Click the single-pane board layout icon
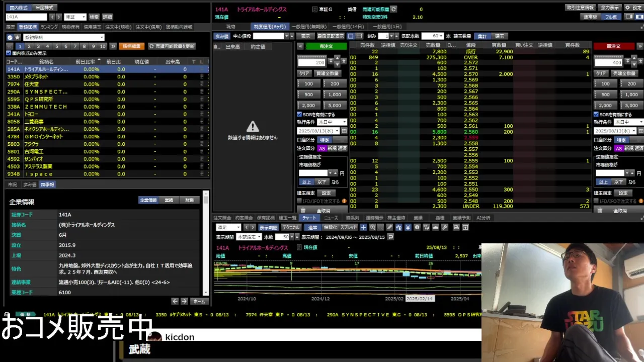 coord(351,36)
